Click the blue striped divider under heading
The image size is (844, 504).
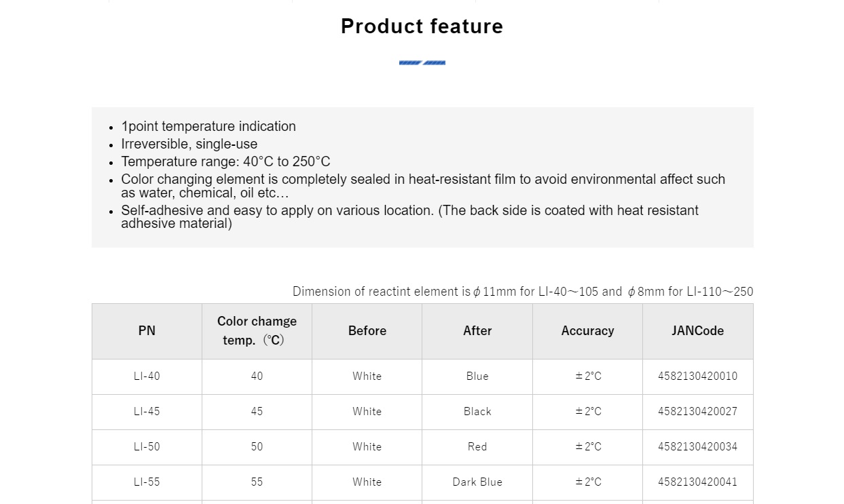click(422, 63)
